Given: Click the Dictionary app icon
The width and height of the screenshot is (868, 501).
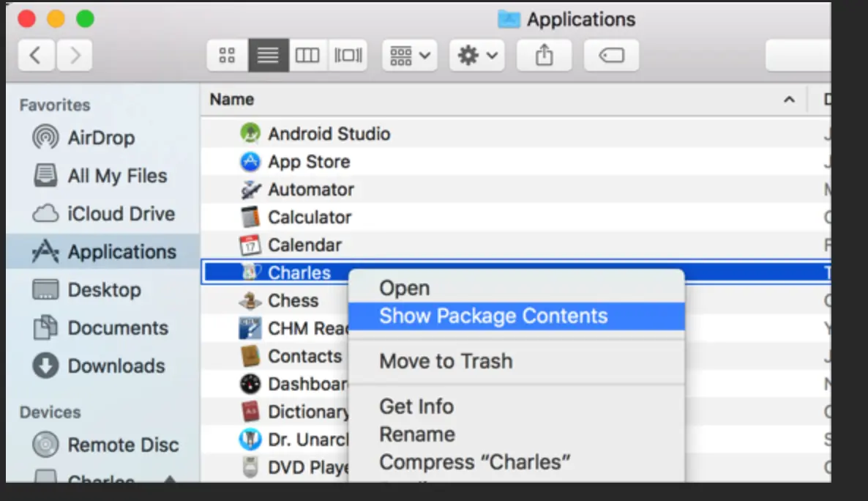Looking at the screenshot, I should point(250,411).
